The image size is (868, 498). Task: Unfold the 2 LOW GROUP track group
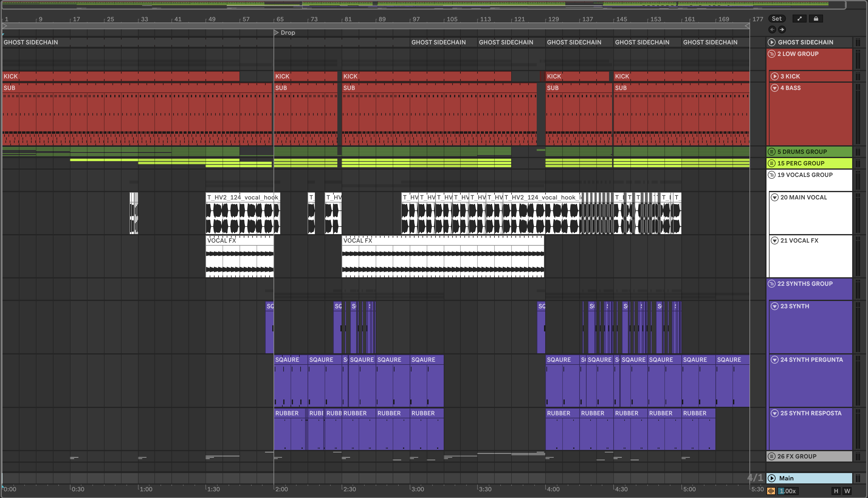pos(772,54)
